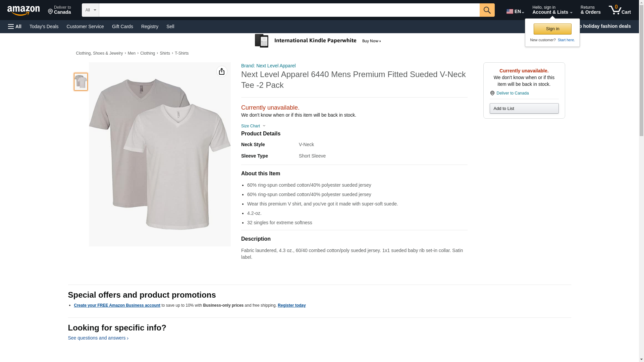
Task: Expand the Size Chart section
Action: [253, 126]
